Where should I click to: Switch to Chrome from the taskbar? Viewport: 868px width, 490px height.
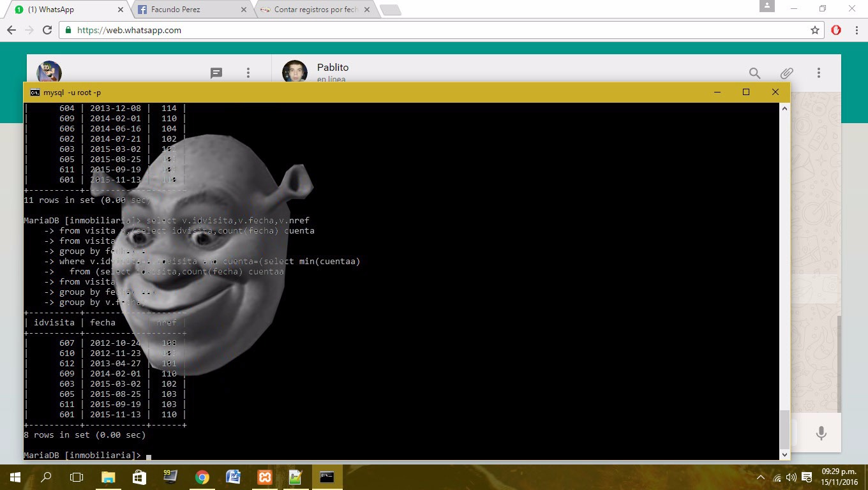202,477
